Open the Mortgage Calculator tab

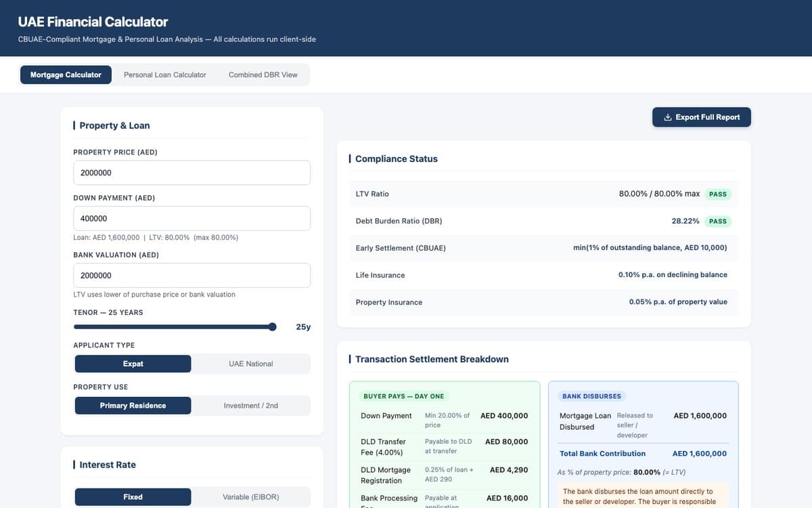pos(66,75)
